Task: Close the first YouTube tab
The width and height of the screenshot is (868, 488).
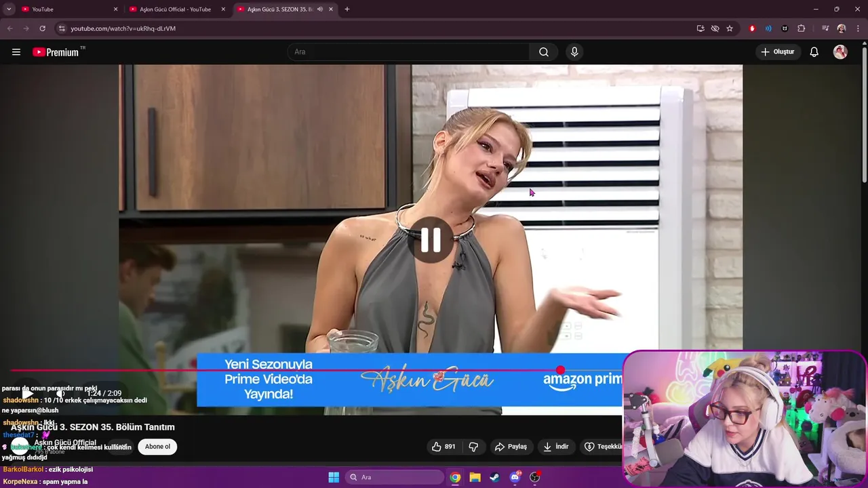Action: coord(115,9)
